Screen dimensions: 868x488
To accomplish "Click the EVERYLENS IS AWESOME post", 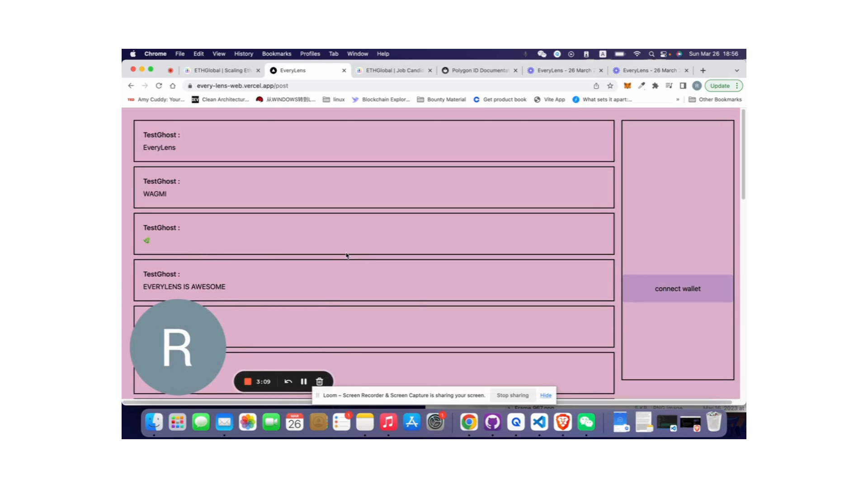I will tap(374, 280).
